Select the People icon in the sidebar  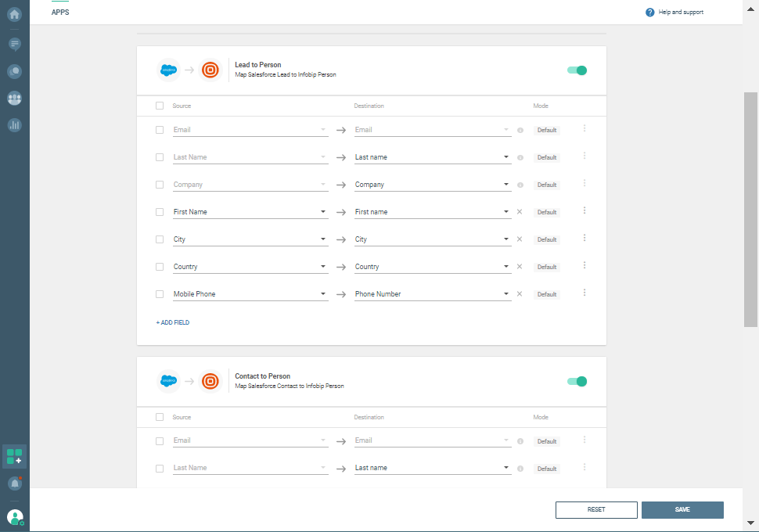14,99
